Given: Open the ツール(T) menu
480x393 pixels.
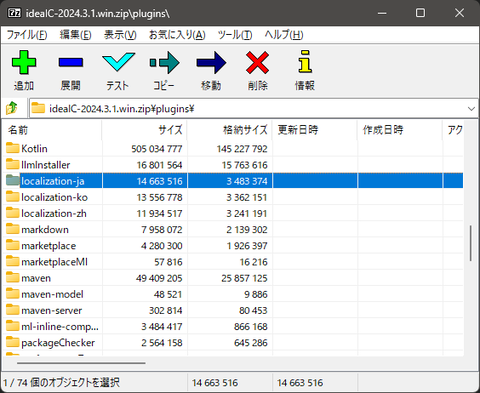Looking at the screenshot, I should point(235,35).
